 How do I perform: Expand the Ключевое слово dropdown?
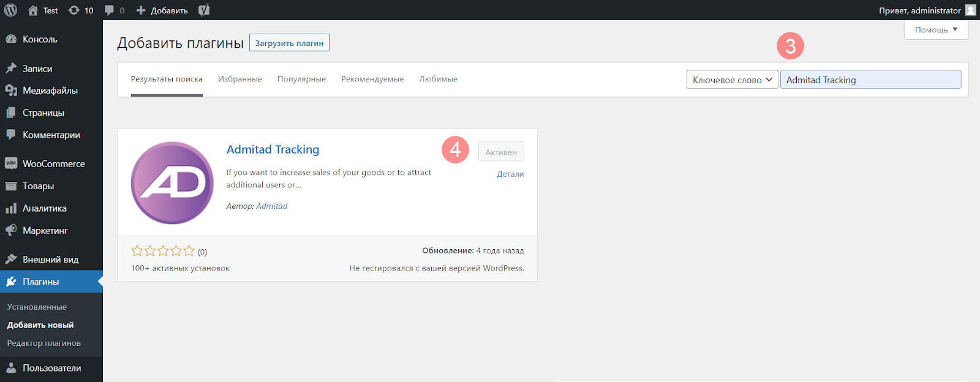point(732,80)
